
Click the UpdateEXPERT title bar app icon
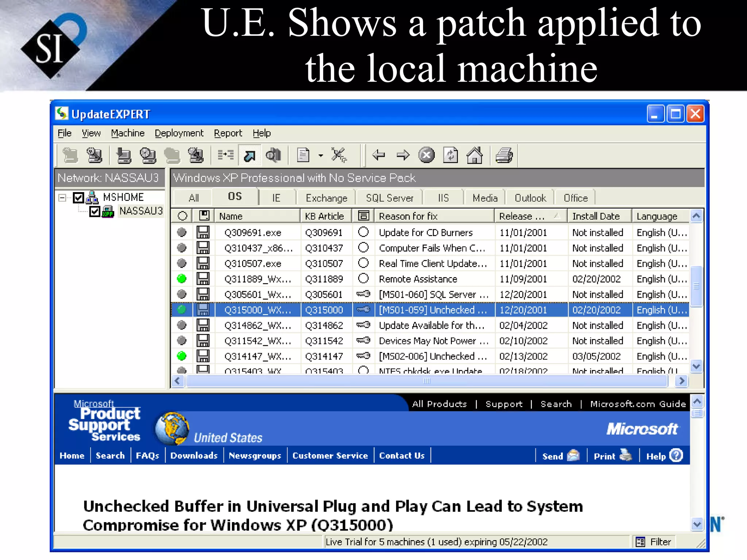62,113
